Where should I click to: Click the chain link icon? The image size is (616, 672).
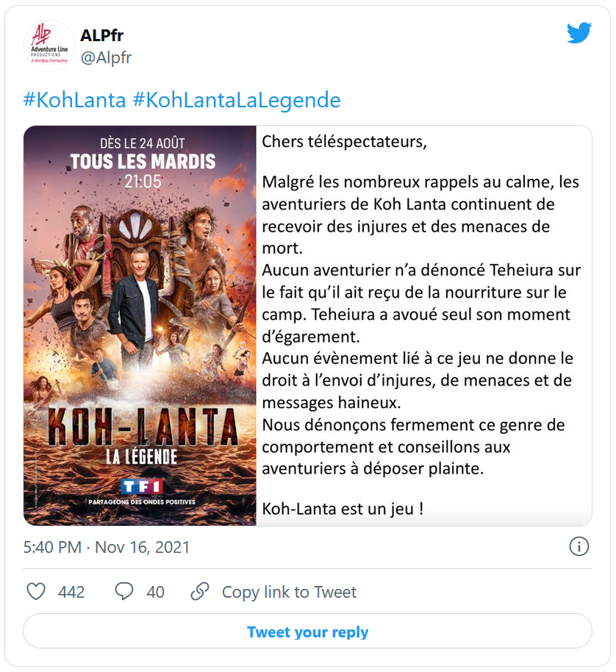pyautogui.click(x=200, y=591)
